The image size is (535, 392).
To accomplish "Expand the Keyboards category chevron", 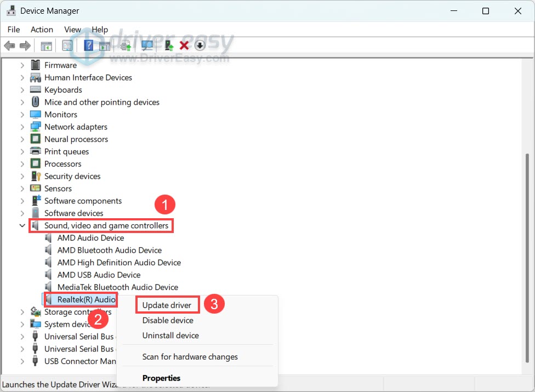I will 22,90.
